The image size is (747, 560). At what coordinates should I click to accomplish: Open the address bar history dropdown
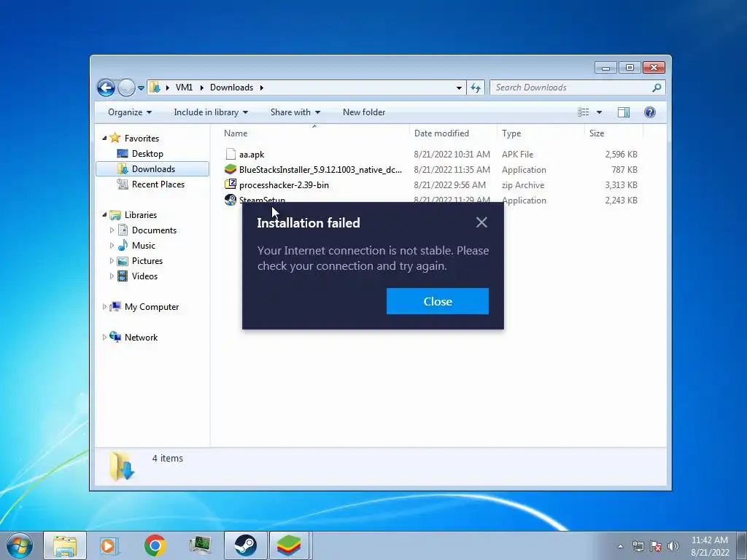tap(459, 87)
